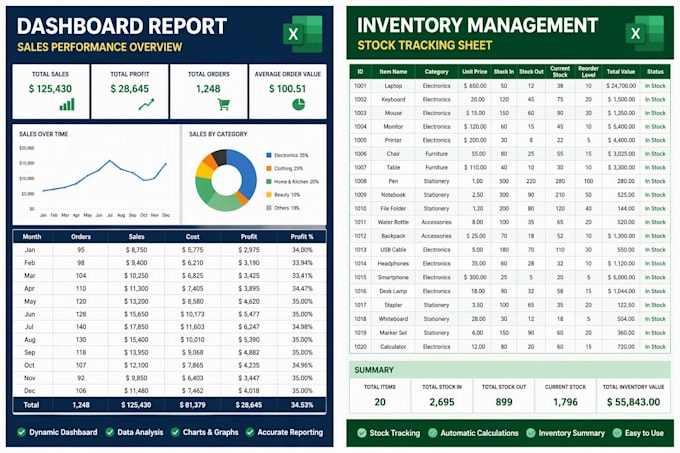Image resolution: width=680 pixels, height=453 pixels.
Task: Click the Profit % column header
Action: (302, 237)
